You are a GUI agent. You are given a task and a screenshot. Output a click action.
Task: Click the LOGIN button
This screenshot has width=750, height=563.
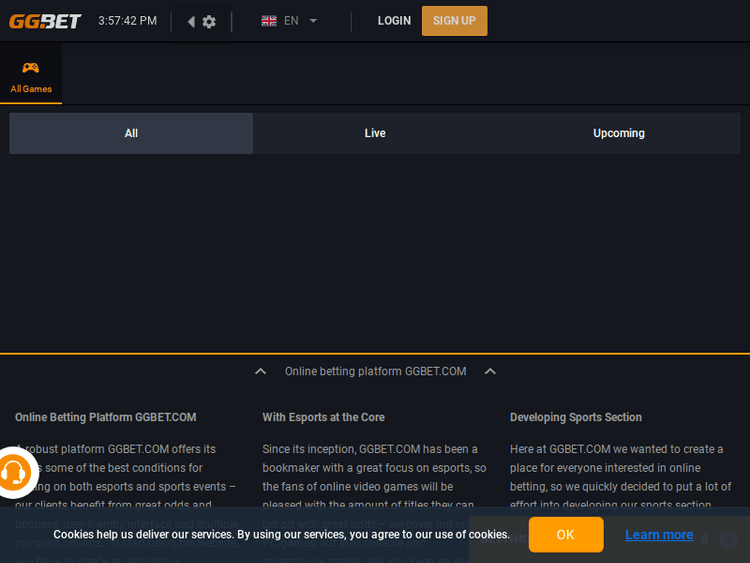click(x=394, y=21)
